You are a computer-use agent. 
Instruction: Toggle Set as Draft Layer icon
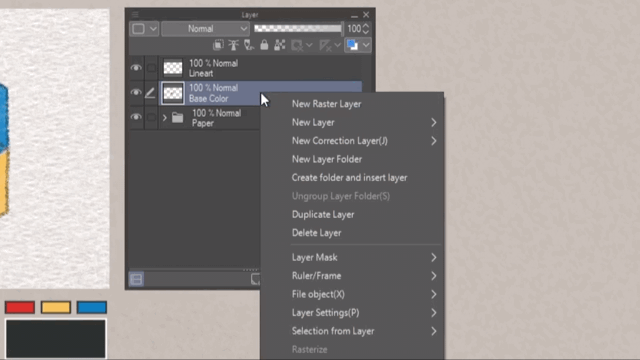249,45
